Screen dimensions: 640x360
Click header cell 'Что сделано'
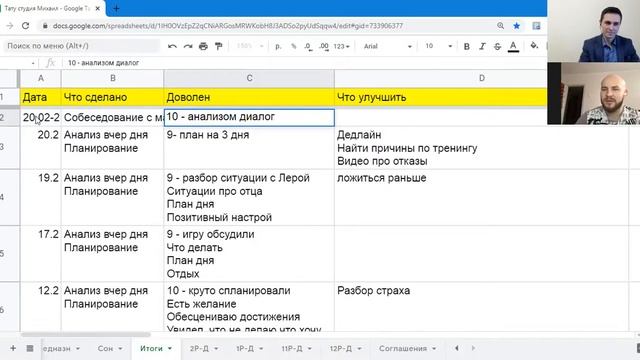click(x=112, y=98)
